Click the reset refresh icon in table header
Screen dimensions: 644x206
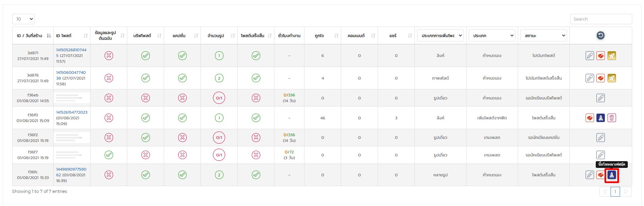[x=600, y=35]
